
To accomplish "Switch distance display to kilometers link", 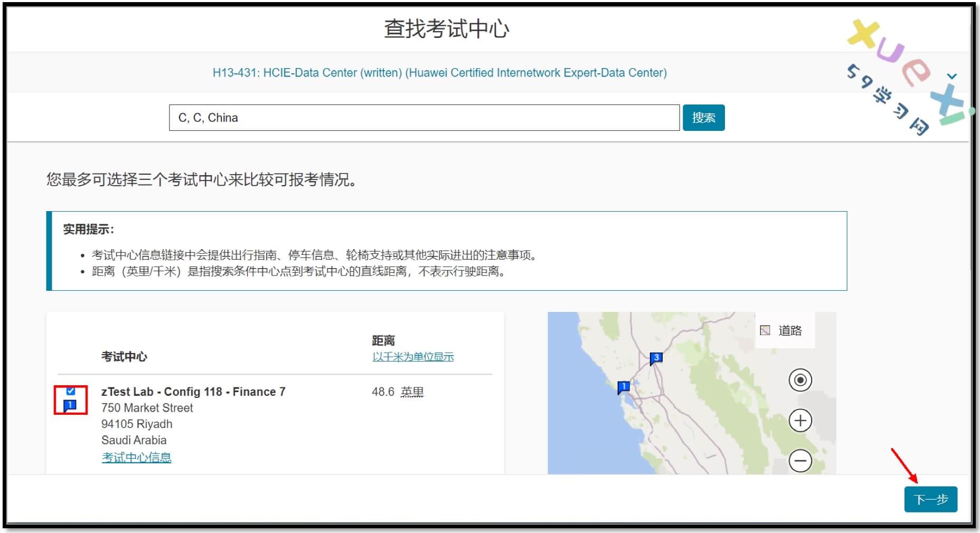I will [413, 357].
